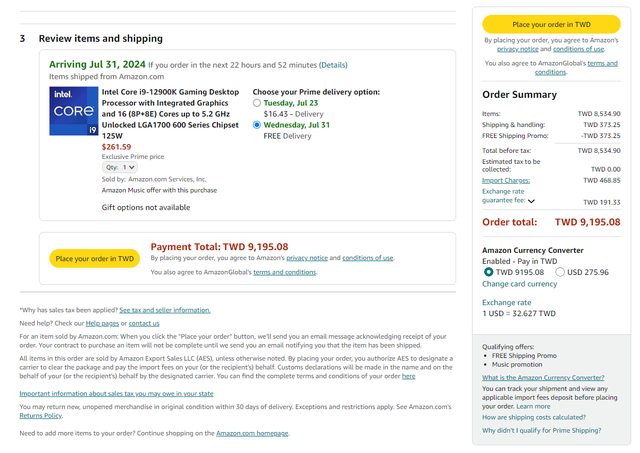Viewport: 640px width, 453px height.
Task: Select Tuesday, Jul 23 delivery option
Action: (257, 102)
